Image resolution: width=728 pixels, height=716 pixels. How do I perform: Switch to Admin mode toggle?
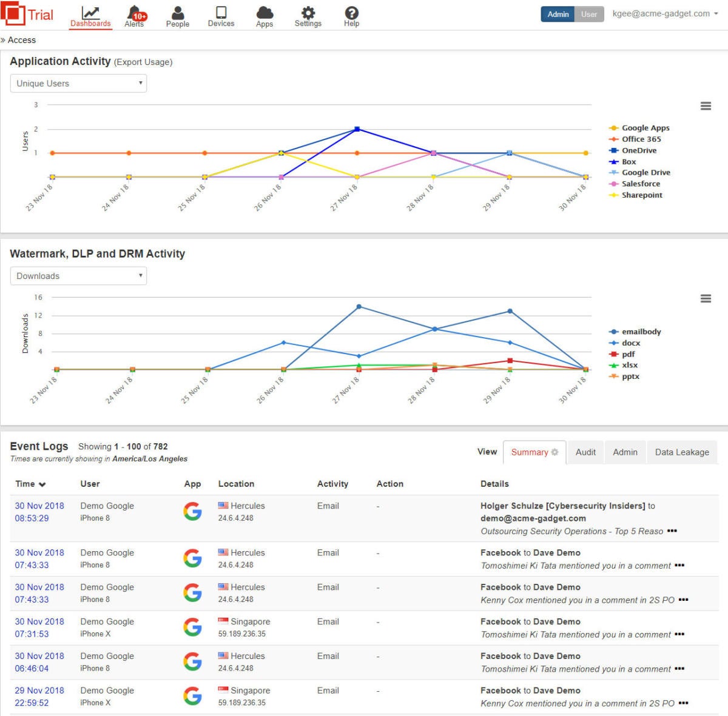click(x=558, y=14)
